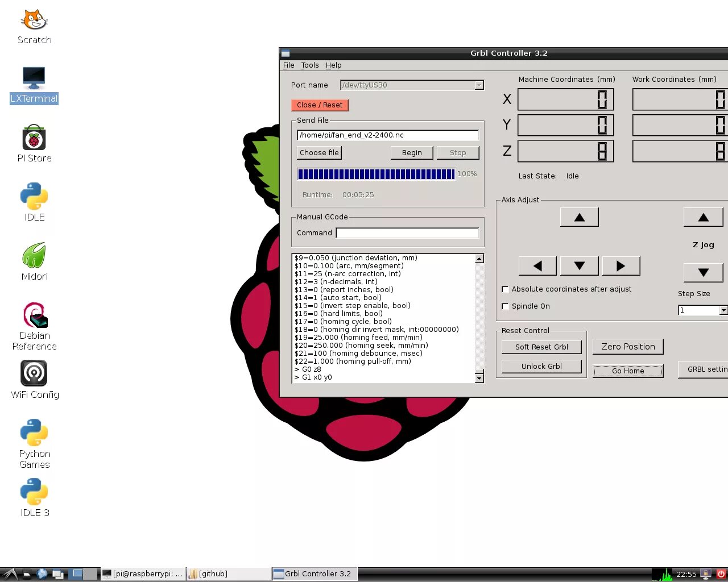The width and height of the screenshot is (728, 582).
Task: Click the Zero Position button
Action: [x=628, y=347]
